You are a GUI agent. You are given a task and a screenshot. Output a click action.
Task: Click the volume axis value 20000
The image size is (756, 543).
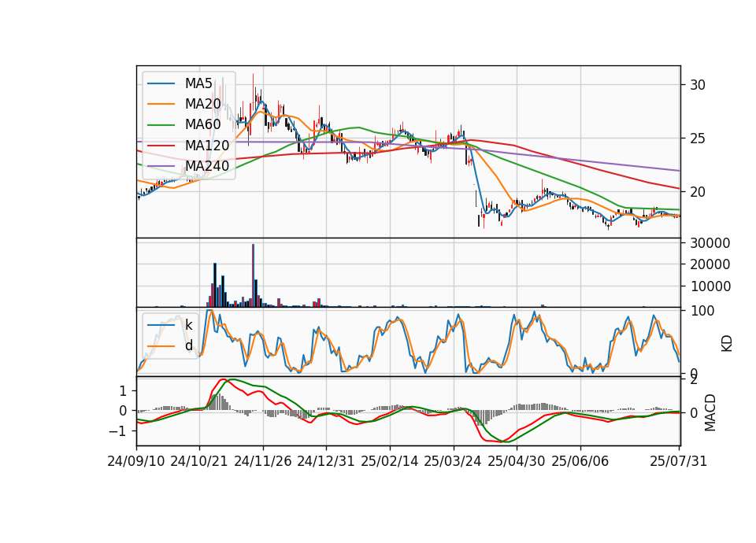pyautogui.click(x=710, y=264)
